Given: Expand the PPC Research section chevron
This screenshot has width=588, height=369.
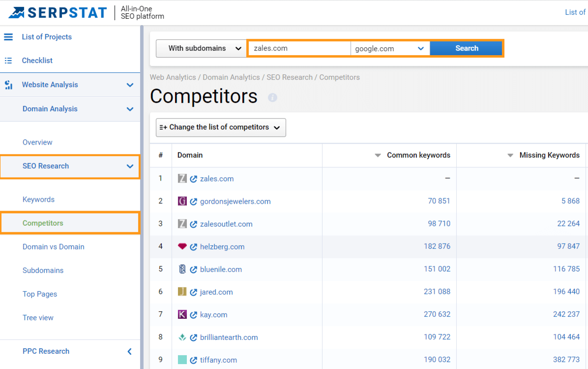Looking at the screenshot, I should click(x=129, y=351).
